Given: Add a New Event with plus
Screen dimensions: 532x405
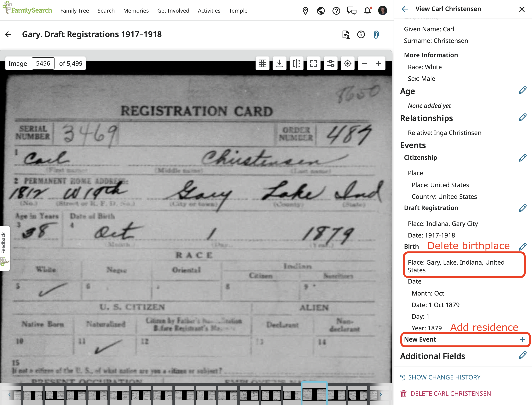Looking at the screenshot, I should click(523, 339).
